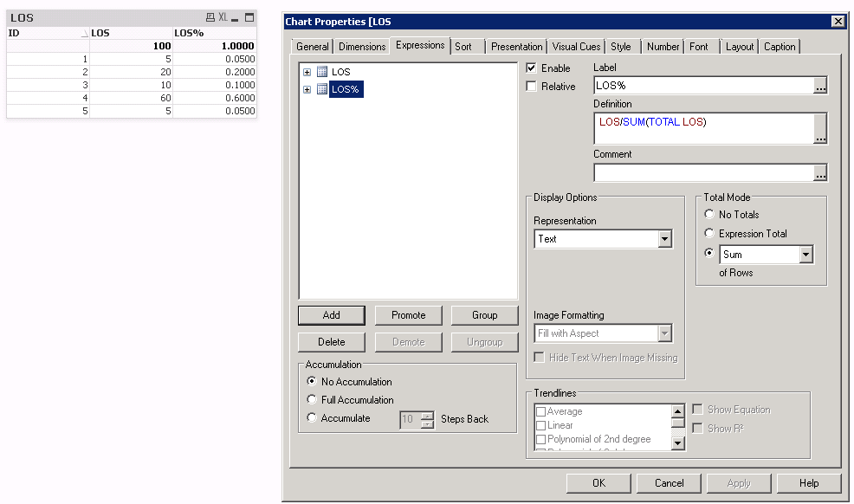854x504 pixels.
Task: Close the Chart Properties dialog
Action: coord(838,21)
